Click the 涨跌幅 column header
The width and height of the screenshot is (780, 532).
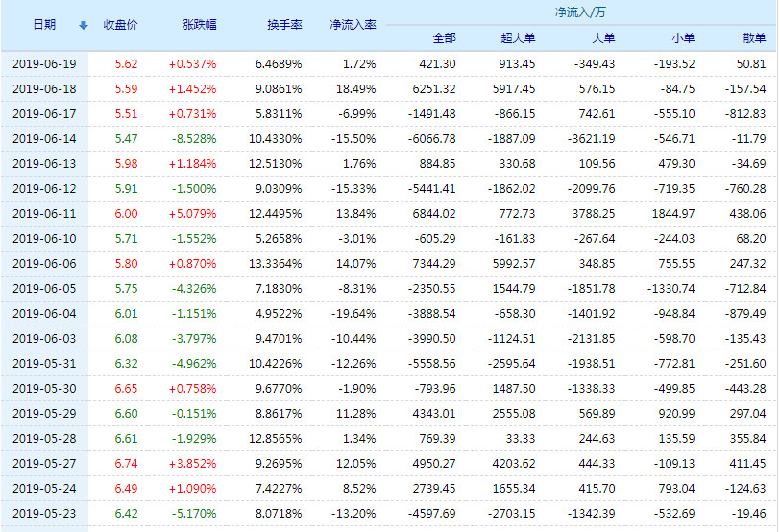click(200, 24)
